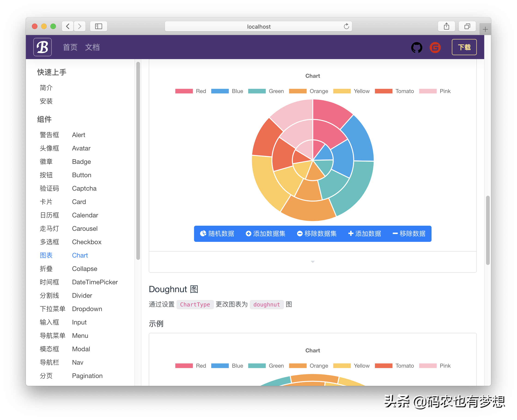Image resolution: width=517 pixels, height=420 pixels.
Task: Click the main page scrollbar thumb
Action: click(x=487, y=230)
